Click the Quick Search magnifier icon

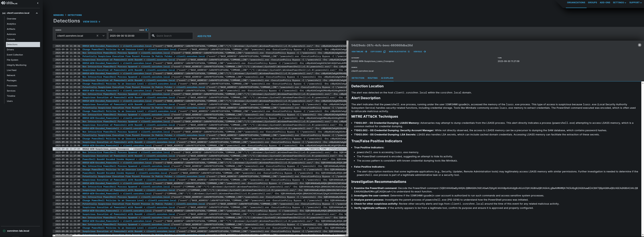(153, 36)
